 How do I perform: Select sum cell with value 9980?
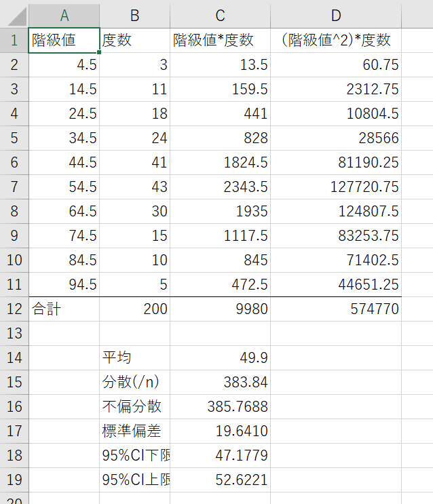click(x=220, y=309)
